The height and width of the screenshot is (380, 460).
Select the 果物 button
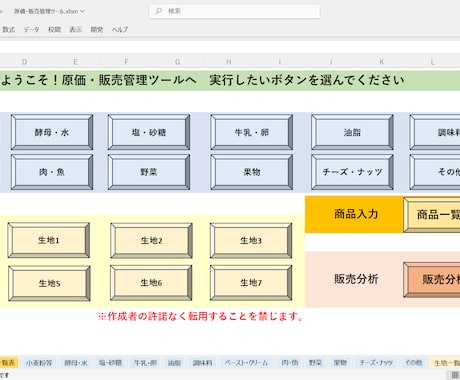click(252, 172)
